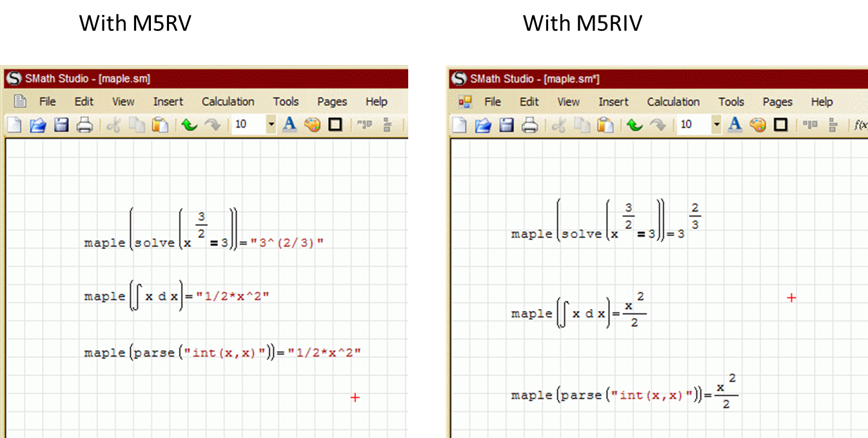
Task: Click the text color 'A' icon in right window
Action: click(x=735, y=124)
